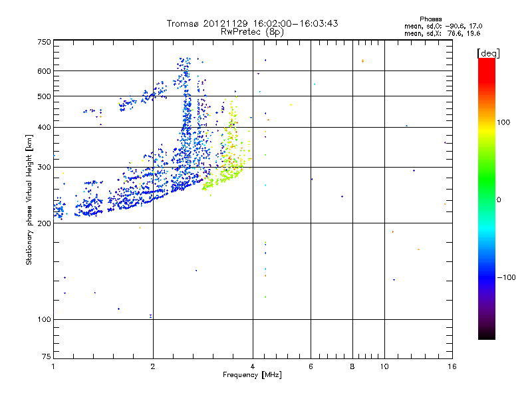Click the 'mean, sd,X: 76.6, 19.6' line
Viewport: 532px width, 399px height.
442,33
